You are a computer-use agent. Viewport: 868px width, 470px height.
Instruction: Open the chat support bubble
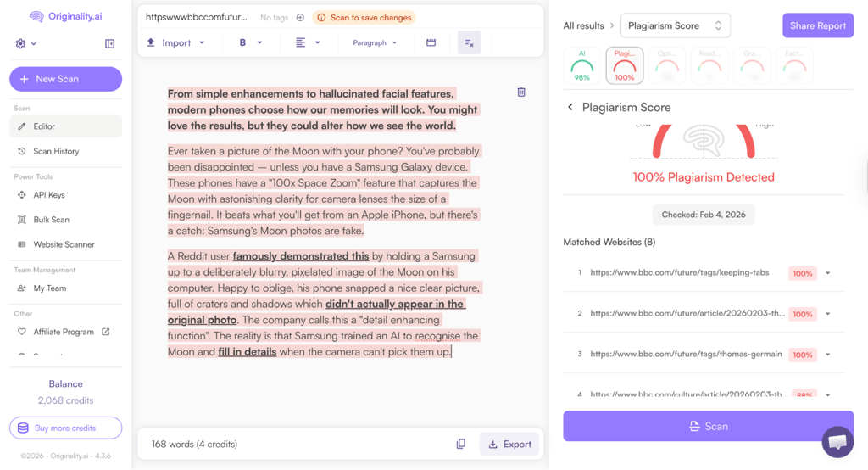pos(837,442)
